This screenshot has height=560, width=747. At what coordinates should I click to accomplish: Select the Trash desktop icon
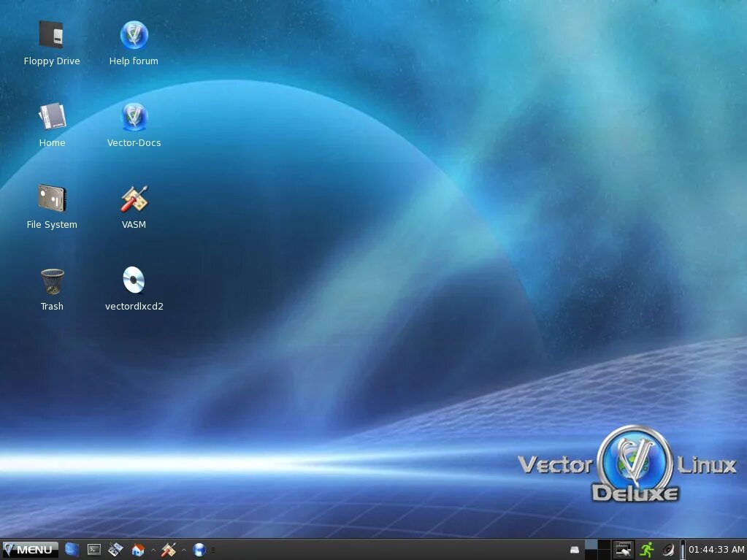[52, 289]
